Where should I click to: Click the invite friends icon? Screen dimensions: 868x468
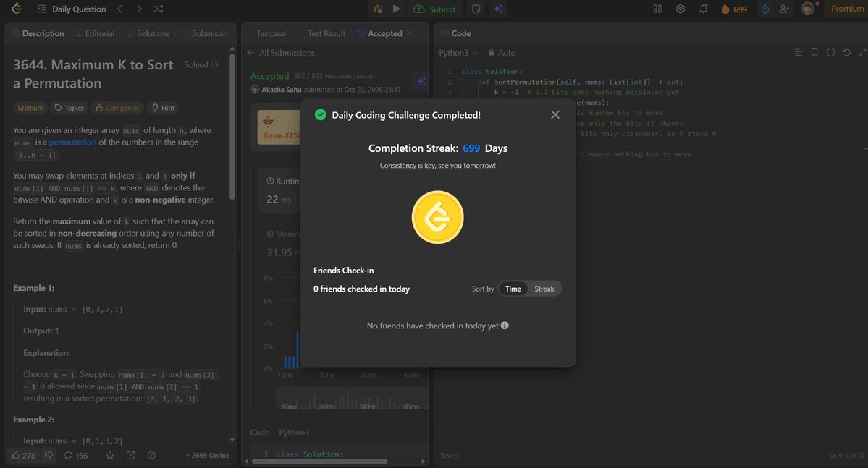point(785,9)
